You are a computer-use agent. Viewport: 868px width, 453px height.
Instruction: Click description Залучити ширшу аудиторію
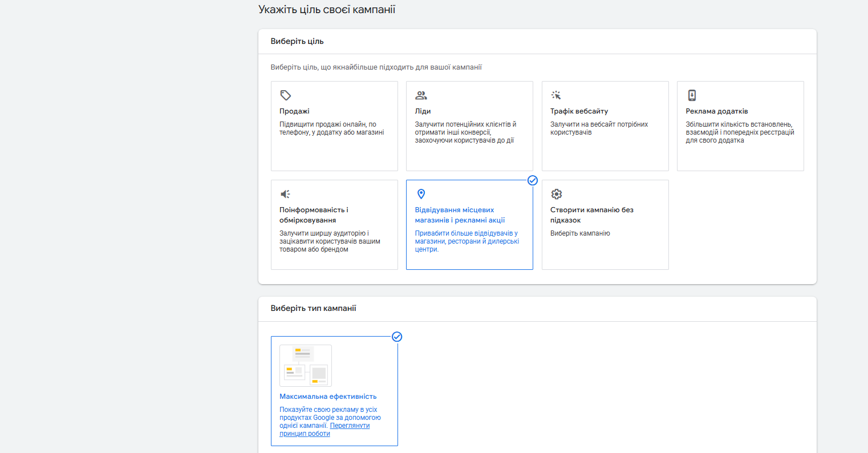[330, 241]
